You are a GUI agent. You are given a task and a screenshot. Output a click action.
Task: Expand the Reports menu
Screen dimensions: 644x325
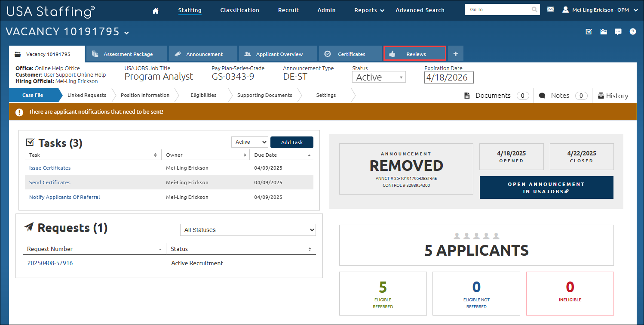click(369, 10)
